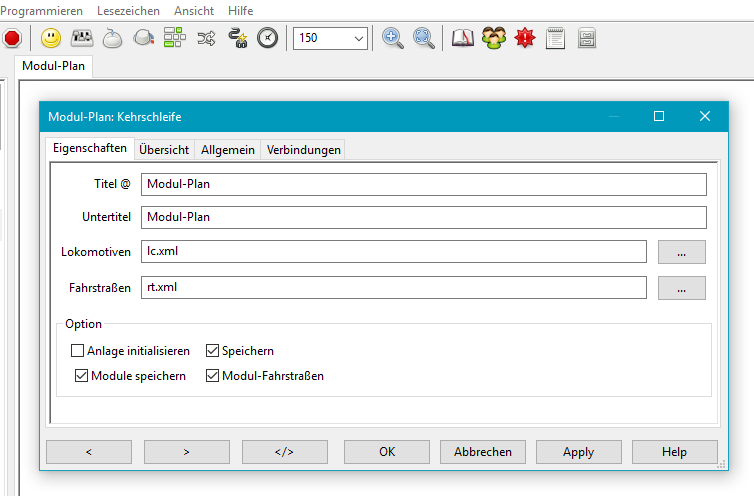This screenshot has height=496, width=754.
Task: Click the red stop power icon
Action: tap(12, 38)
